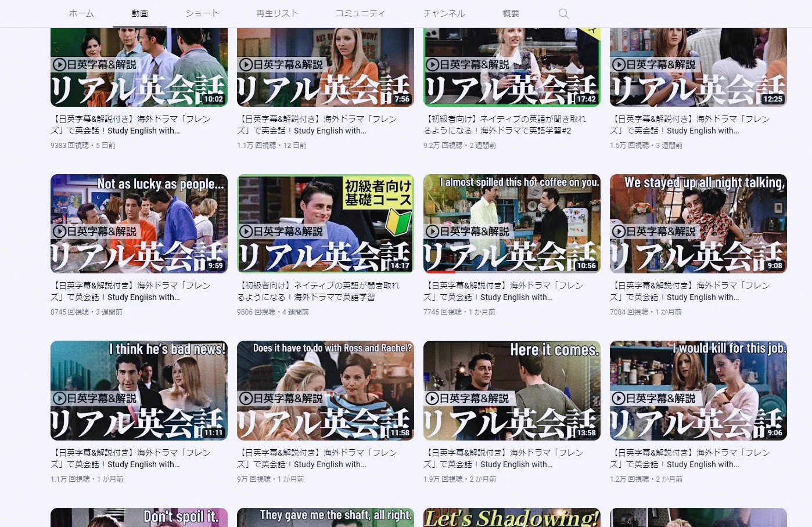Play the "I almost spilled this hot coffee" thumbnail
Image resolution: width=812 pixels, height=527 pixels.
click(512, 223)
